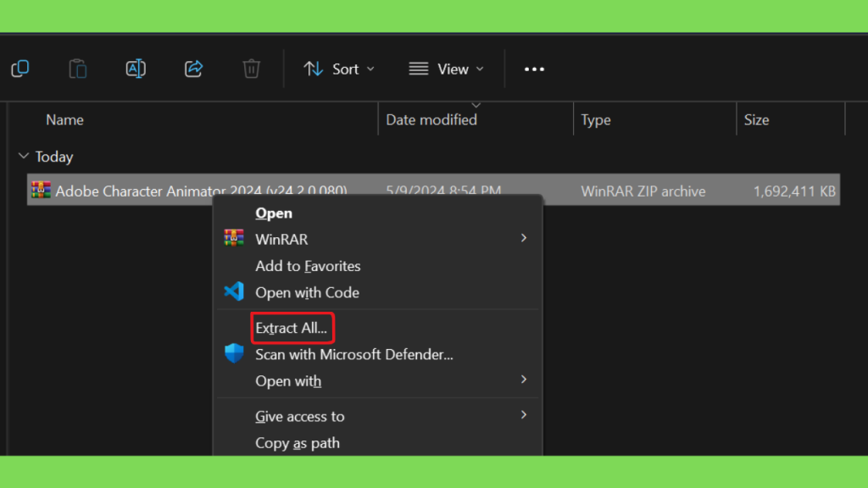
Task: Click the Copy icon in the toolbar
Action: pos(20,69)
